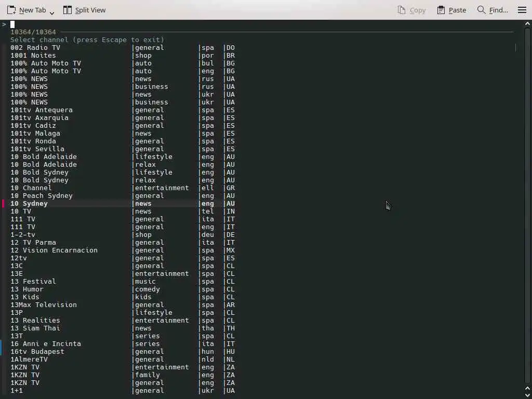
Task: Select the 10 TV tel channel
Action: [123, 211]
